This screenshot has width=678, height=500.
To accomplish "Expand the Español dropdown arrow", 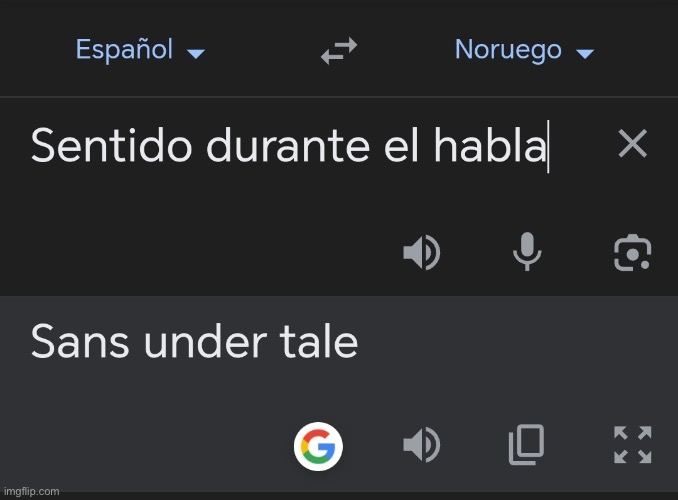I will point(195,54).
